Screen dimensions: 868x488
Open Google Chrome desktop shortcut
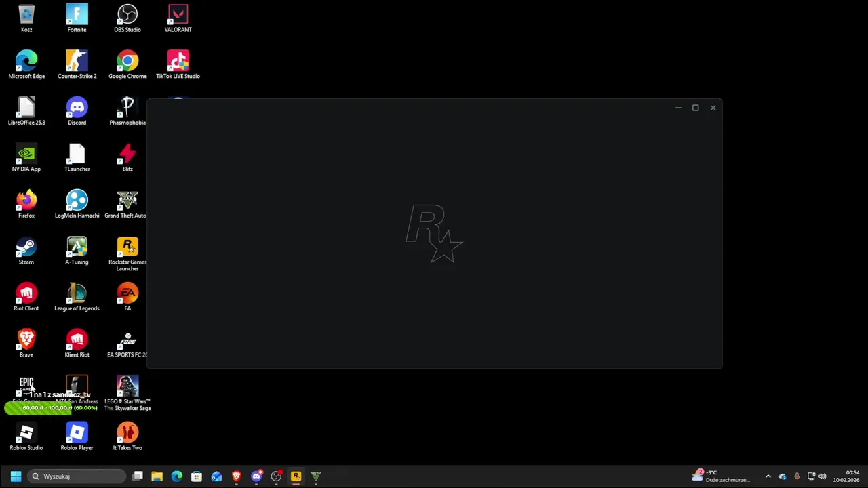pos(127,64)
